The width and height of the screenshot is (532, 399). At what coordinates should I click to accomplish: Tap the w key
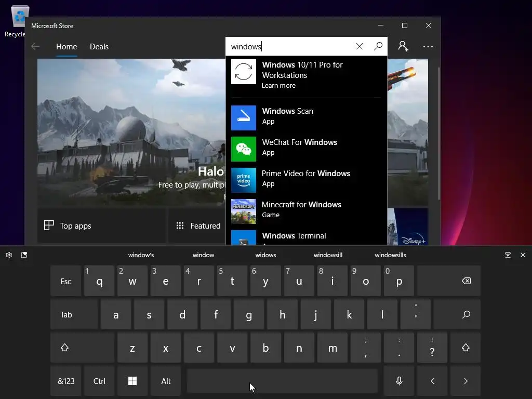click(132, 281)
